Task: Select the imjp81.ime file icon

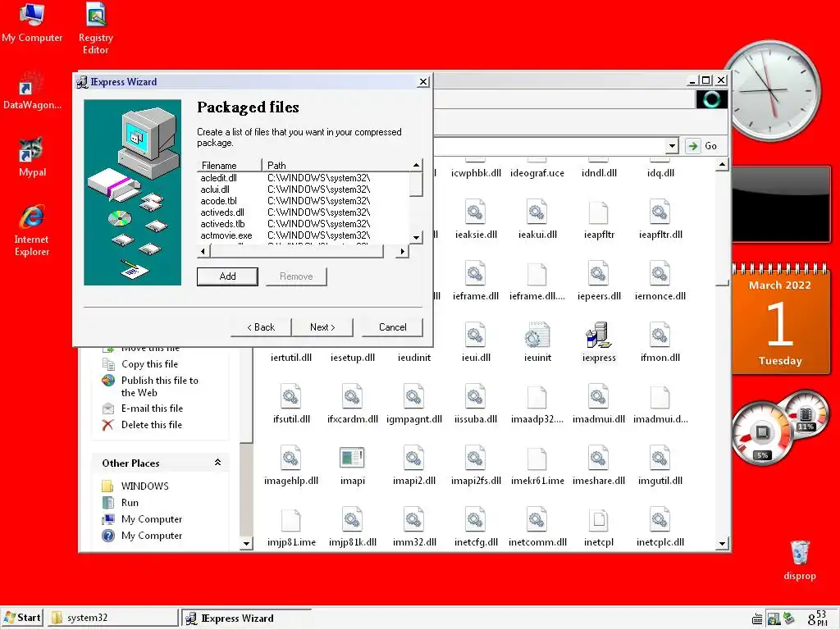Action: [x=291, y=527]
